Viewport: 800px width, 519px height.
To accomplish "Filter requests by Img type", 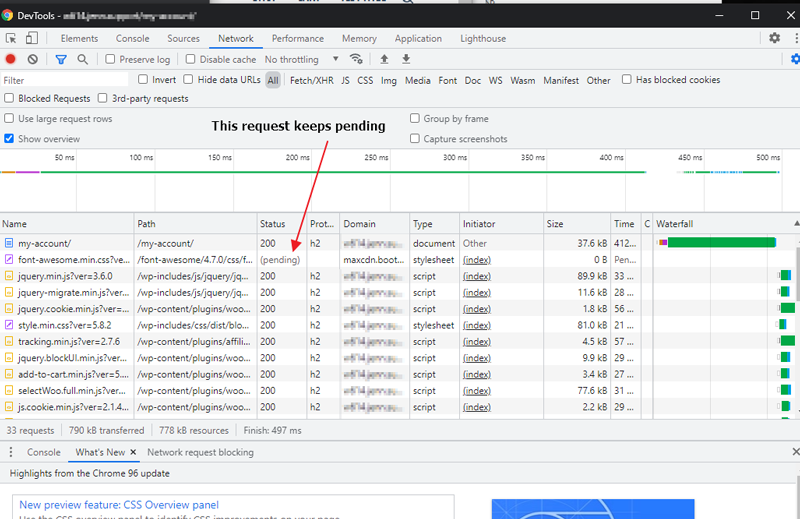I will [389, 80].
